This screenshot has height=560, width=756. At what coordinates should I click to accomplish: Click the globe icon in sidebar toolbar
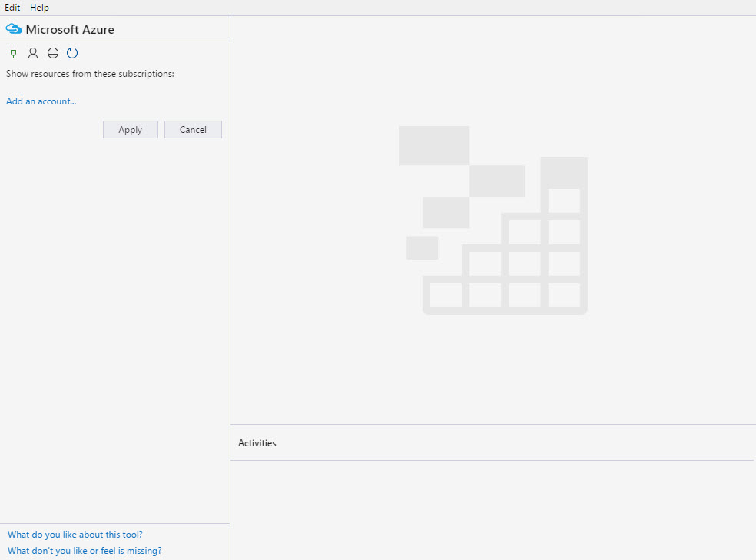[x=53, y=53]
